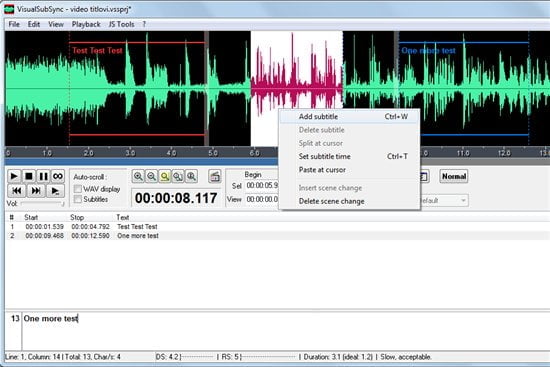Open the View menu
The image size is (550, 367).
56,24
